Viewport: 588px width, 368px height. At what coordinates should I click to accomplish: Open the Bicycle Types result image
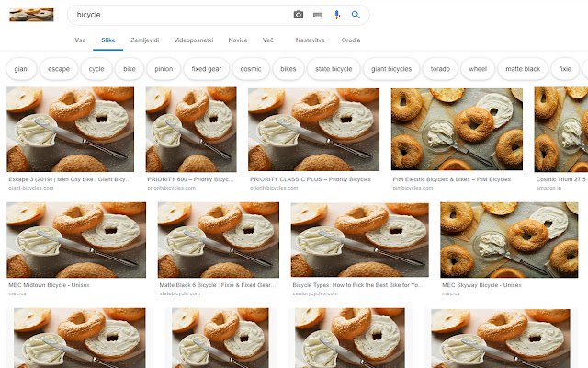coord(359,240)
